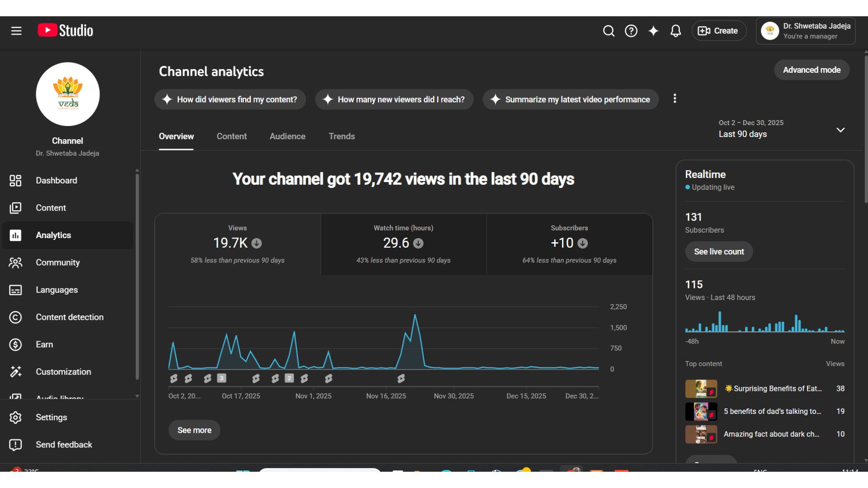Open Customization in the sidebar
The height and width of the screenshot is (488, 868).
click(63, 372)
